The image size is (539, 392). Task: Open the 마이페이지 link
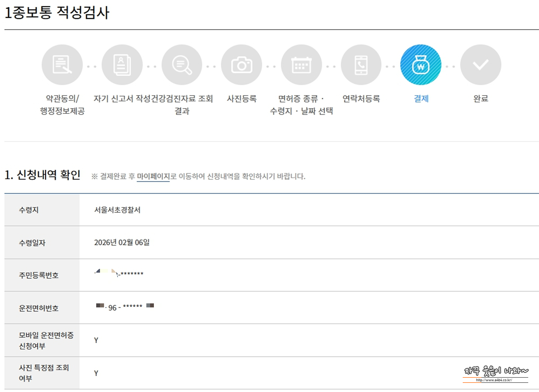[153, 176]
